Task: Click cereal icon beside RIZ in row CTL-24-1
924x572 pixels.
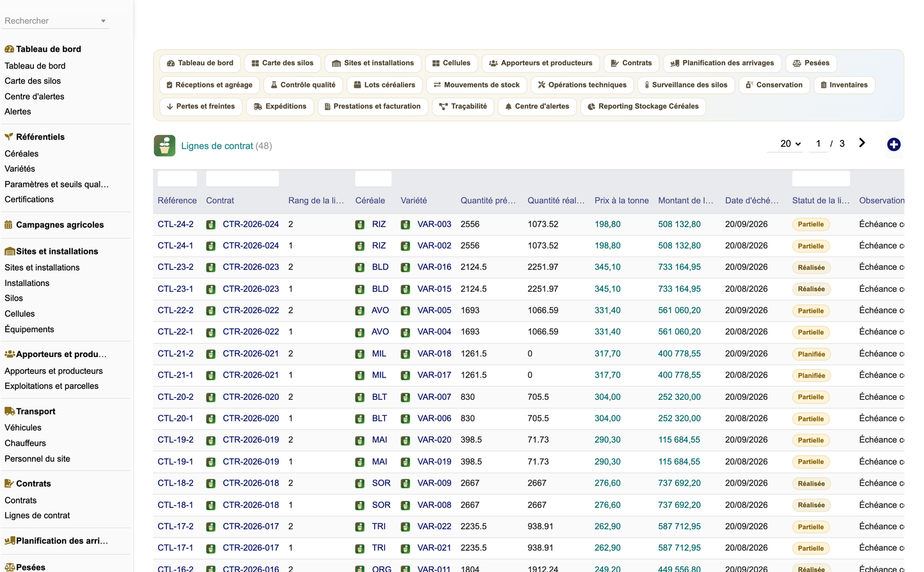Action: [x=360, y=246]
